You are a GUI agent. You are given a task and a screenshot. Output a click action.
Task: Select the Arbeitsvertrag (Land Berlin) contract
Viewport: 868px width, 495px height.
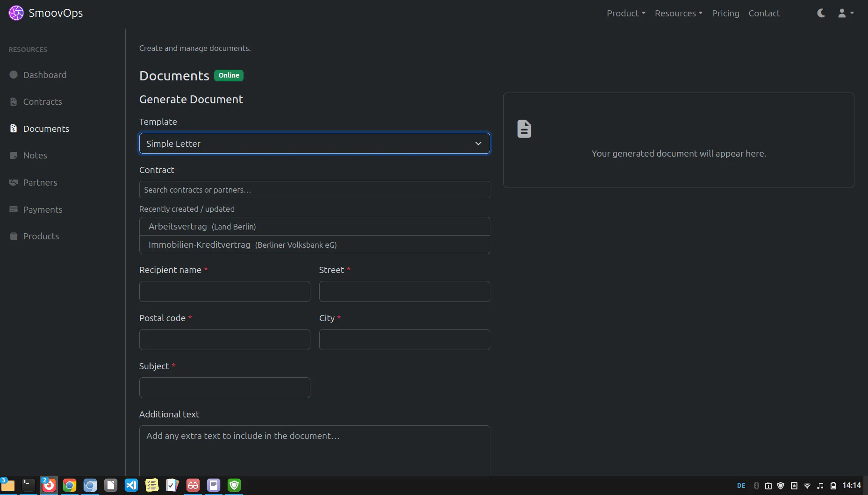pos(315,227)
